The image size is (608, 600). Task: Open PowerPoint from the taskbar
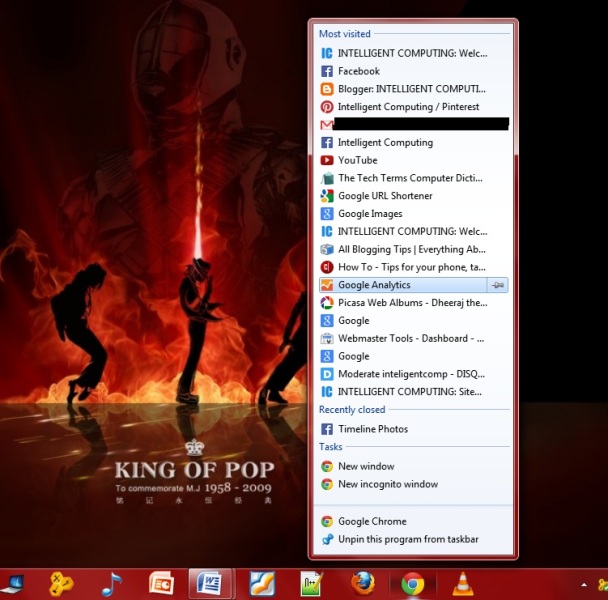161,584
